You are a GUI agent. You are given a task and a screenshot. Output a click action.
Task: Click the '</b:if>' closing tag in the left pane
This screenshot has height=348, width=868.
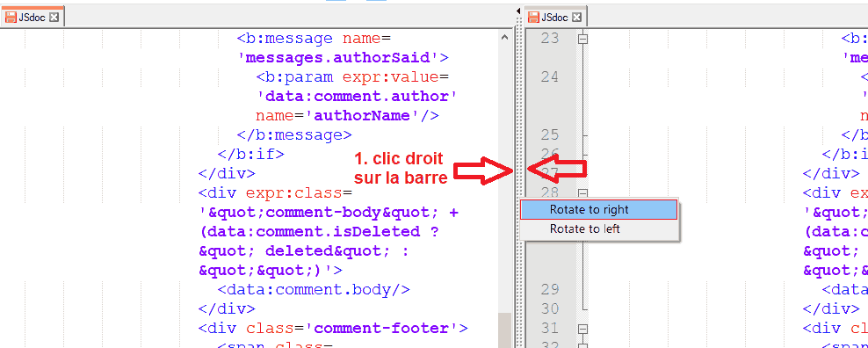250,154
